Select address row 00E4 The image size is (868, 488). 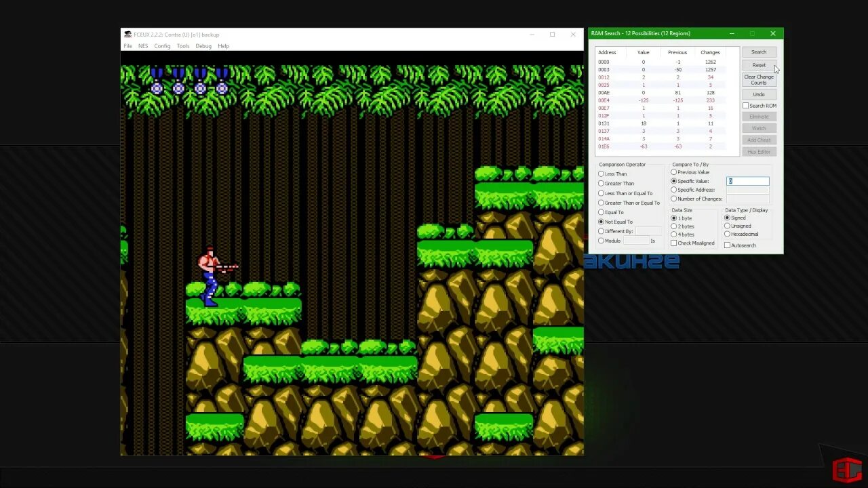pyautogui.click(x=661, y=100)
